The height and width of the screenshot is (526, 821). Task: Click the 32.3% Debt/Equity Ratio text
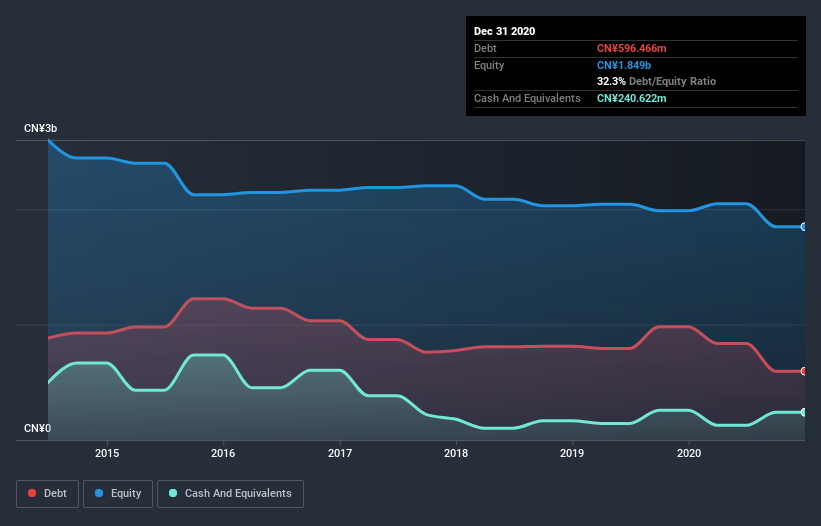click(x=656, y=82)
